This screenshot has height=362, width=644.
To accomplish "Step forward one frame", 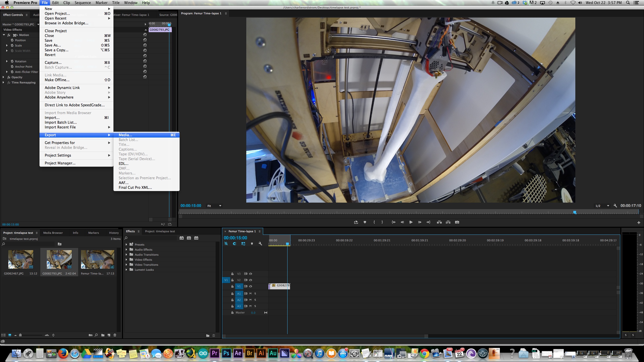I will coord(420,222).
